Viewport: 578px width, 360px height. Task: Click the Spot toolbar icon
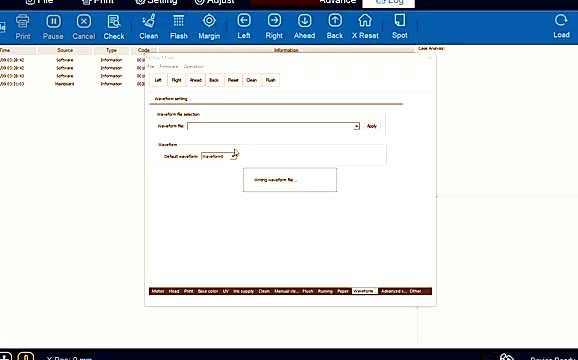tap(400, 27)
